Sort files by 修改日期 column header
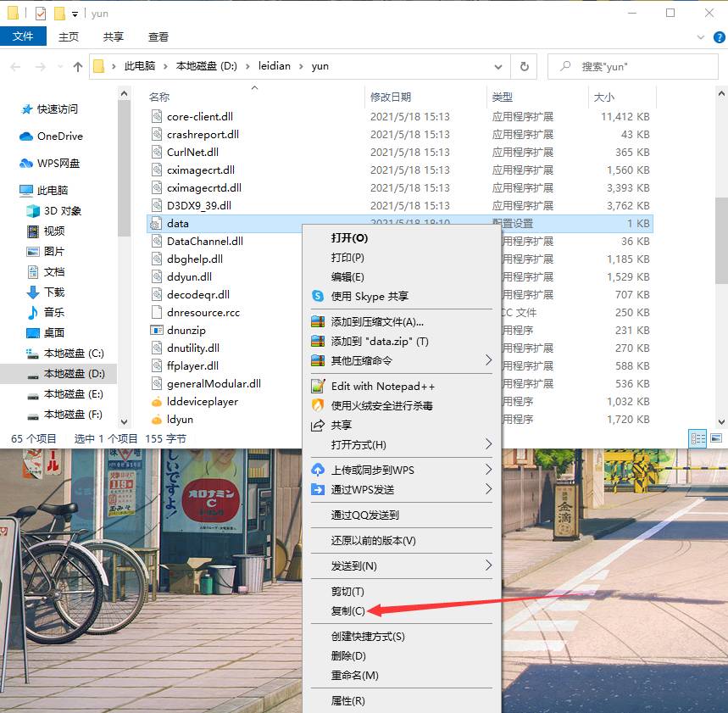This screenshot has height=713, width=728. click(x=391, y=97)
